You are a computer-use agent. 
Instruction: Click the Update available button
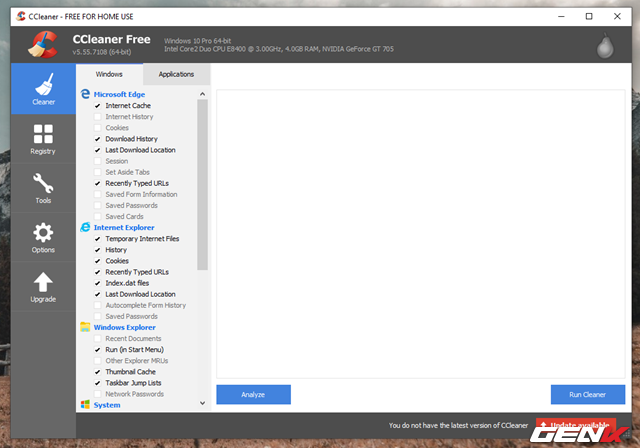click(576, 425)
